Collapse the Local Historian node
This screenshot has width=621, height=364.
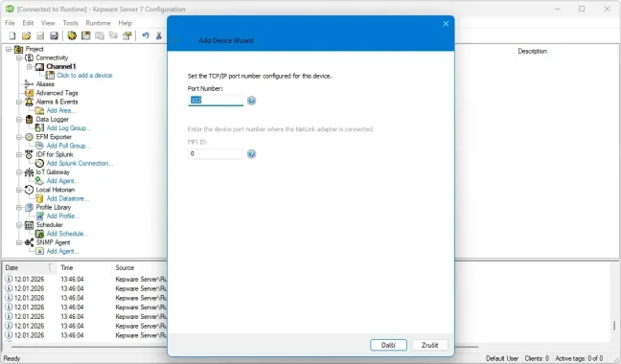pyautogui.click(x=18, y=190)
